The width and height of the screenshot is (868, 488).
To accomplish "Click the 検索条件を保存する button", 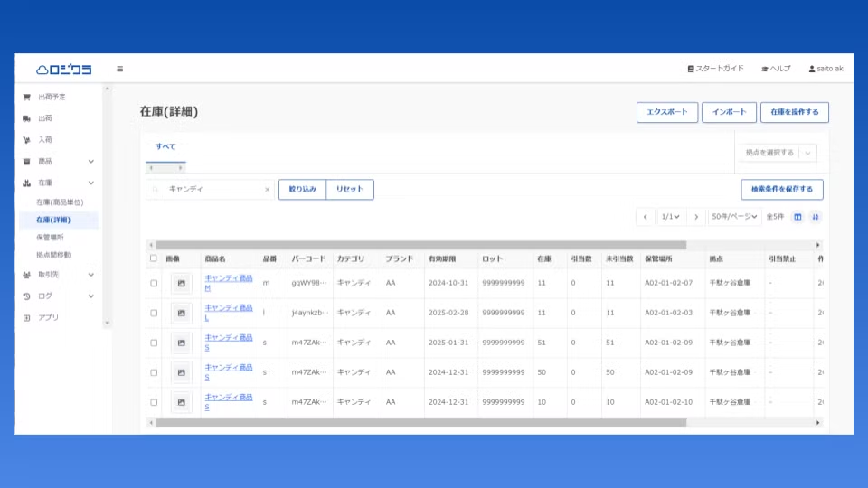I will pyautogui.click(x=781, y=190).
